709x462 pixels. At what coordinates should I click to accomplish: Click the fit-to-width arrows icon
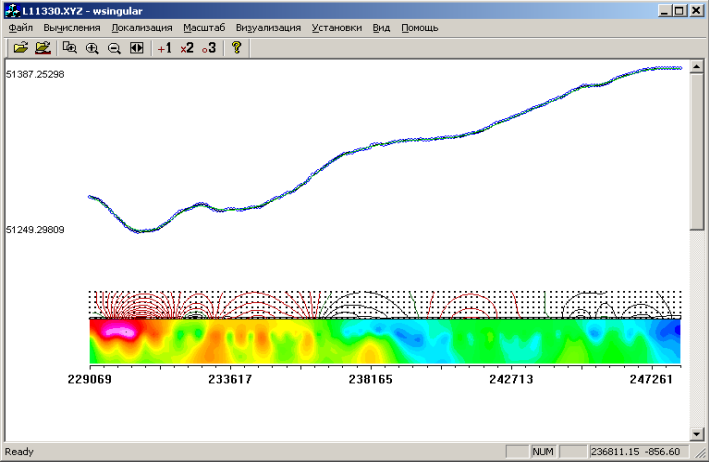tap(137, 47)
